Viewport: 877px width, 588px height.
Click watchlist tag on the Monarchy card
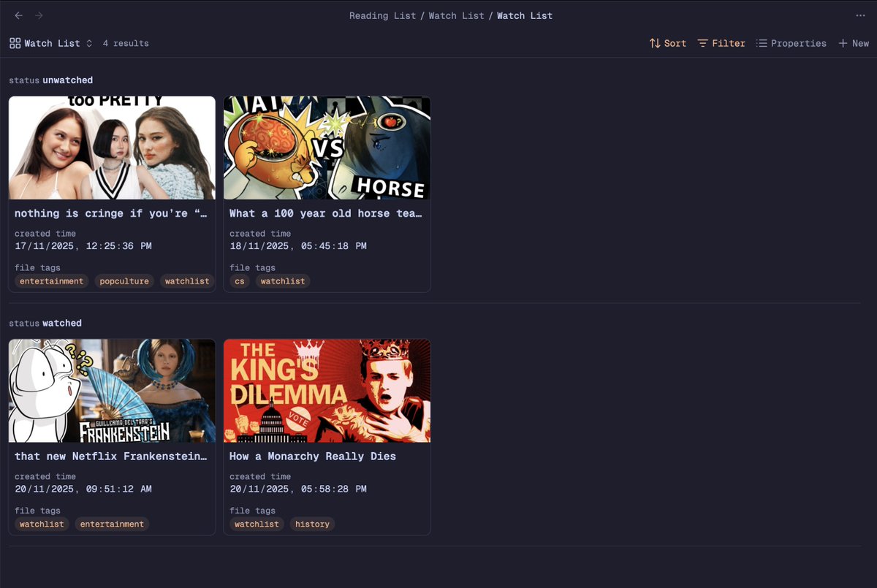(257, 524)
